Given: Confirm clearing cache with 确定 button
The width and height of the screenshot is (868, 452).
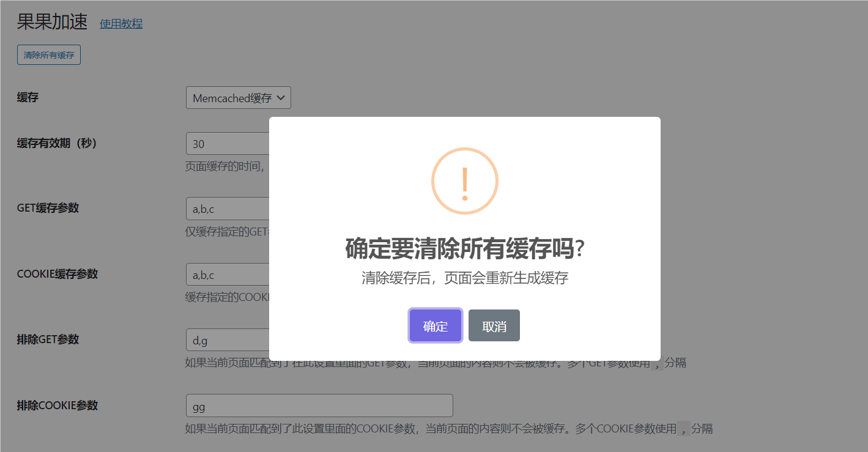Looking at the screenshot, I should (436, 326).
